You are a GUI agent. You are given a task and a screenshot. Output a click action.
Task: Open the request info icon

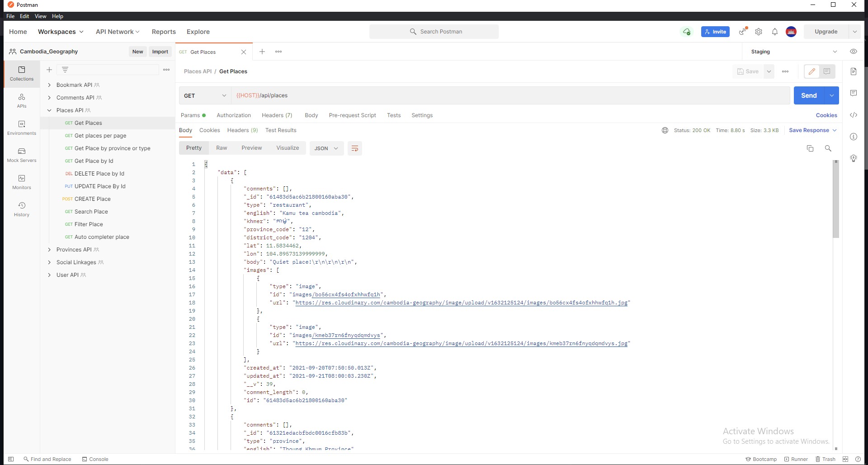pyautogui.click(x=854, y=137)
